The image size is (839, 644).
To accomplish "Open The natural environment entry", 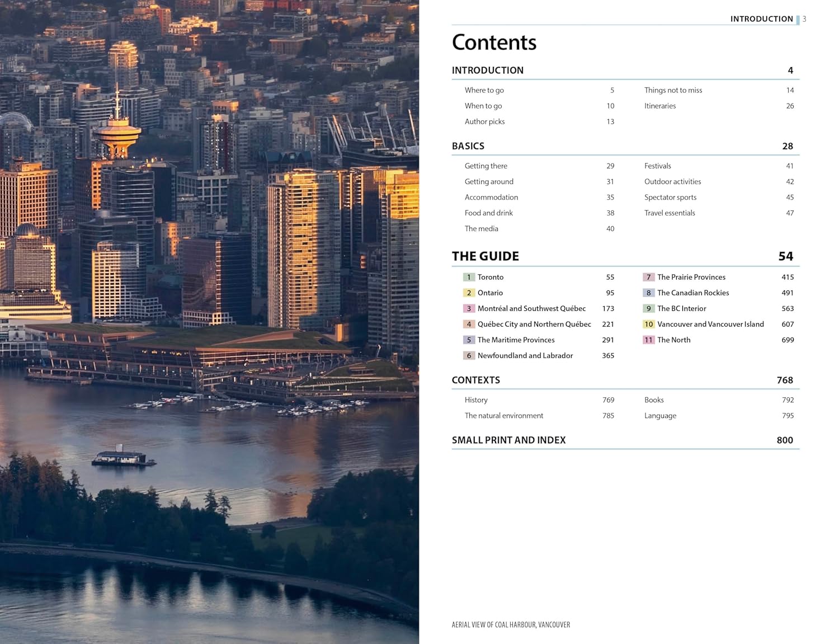I will tap(503, 416).
